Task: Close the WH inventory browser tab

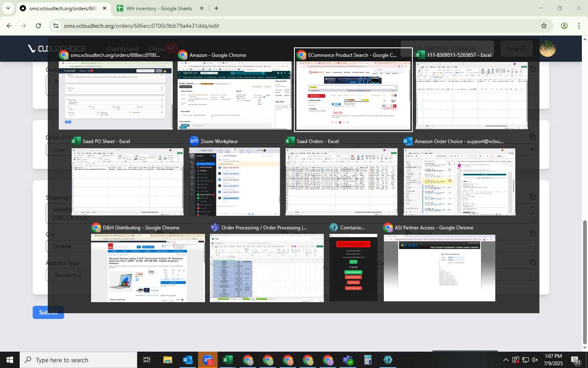Action: [202, 8]
